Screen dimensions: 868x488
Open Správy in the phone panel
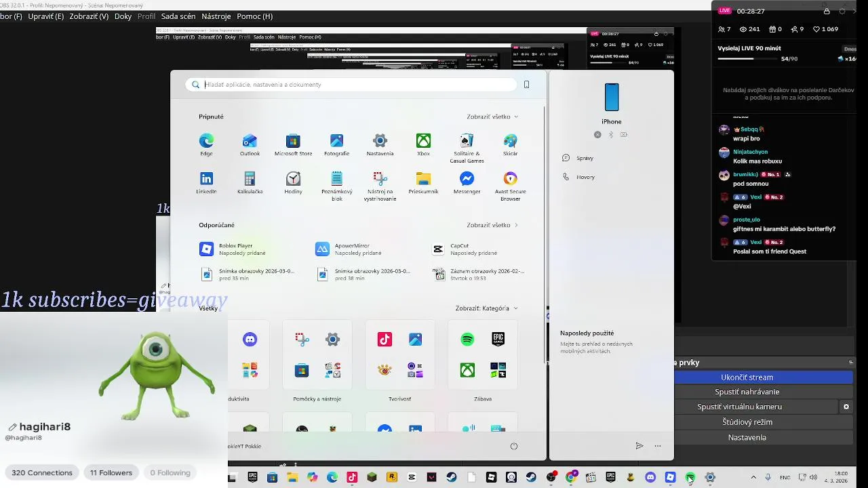coord(578,158)
